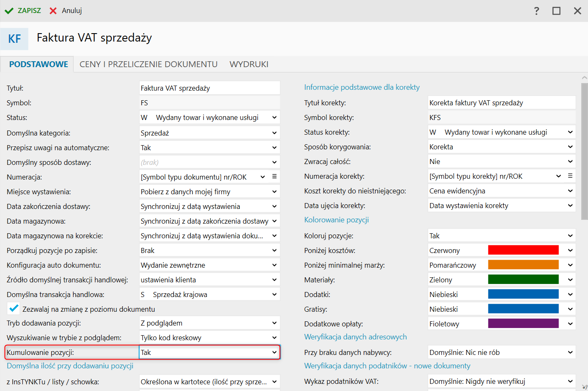Viewport: 588px width, 391px height.
Task: Click the red X Anuluj icon
Action: coord(53,11)
